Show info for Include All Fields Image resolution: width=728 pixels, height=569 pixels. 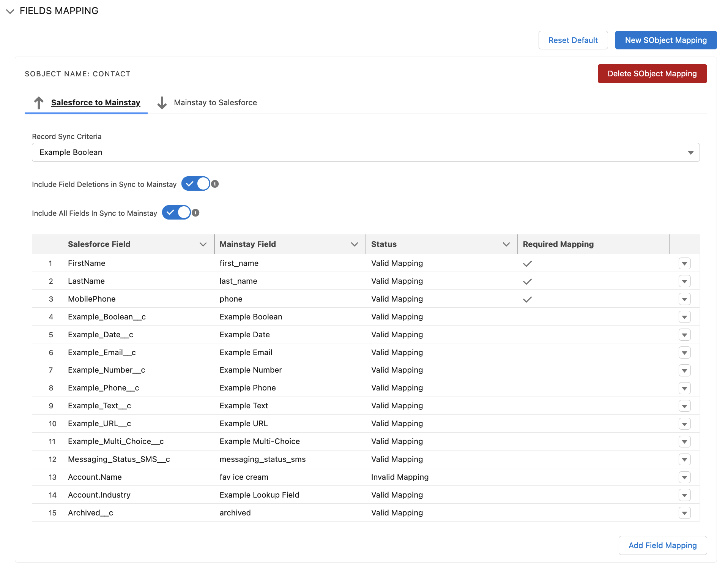(195, 213)
